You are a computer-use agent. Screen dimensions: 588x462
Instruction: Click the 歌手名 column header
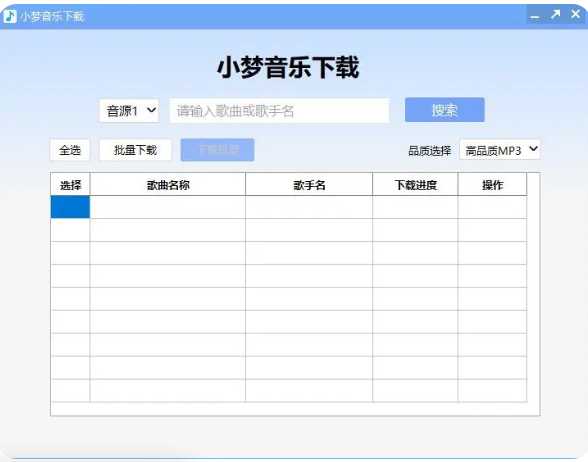(309, 184)
